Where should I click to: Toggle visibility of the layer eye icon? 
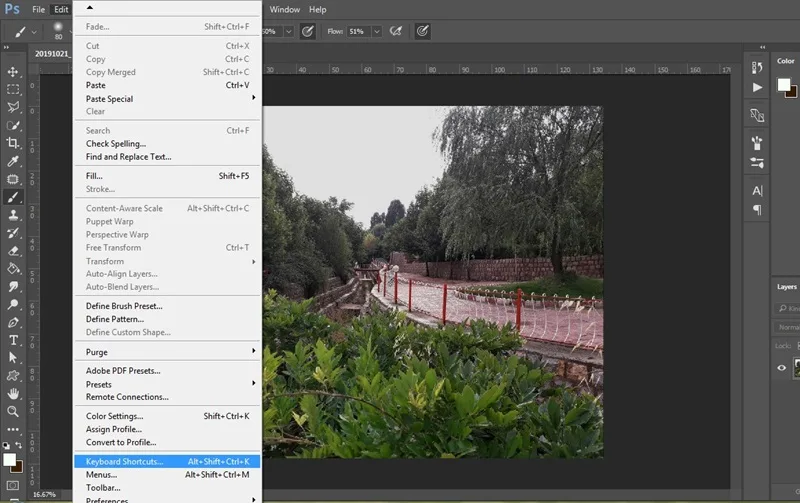[782, 368]
